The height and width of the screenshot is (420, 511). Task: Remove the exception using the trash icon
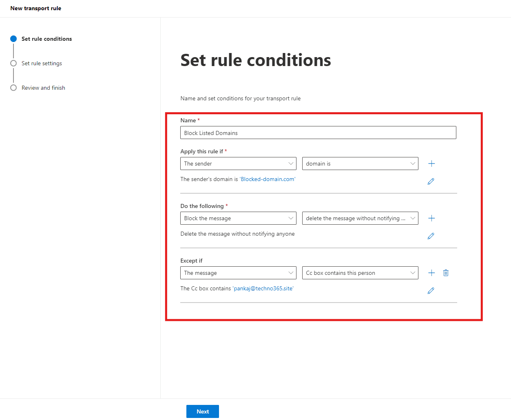click(446, 273)
